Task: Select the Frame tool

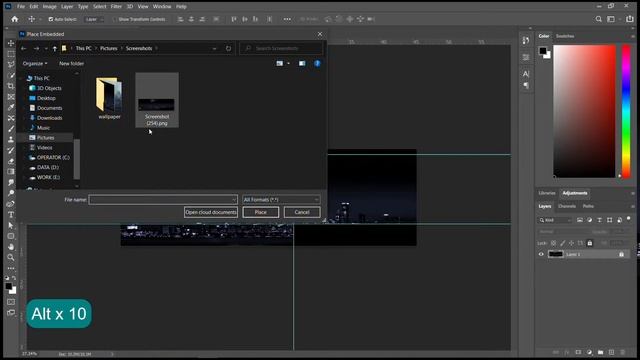Action: coord(11,97)
